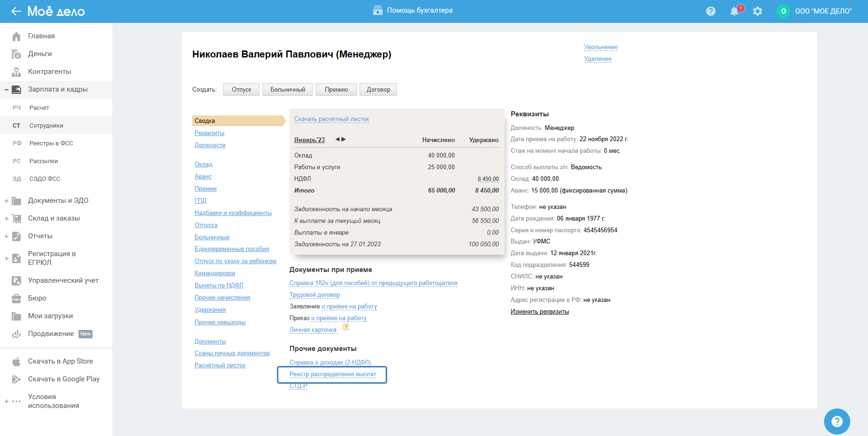868x436 pixels.
Task: Open Реестр распределения выплат link
Action: [333, 374]
